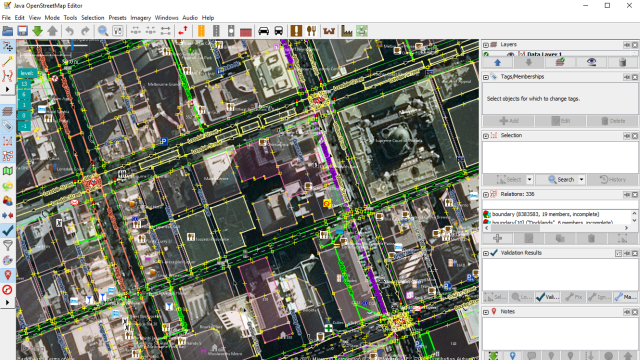
Task: Toggle the Layers dialog in left sidebar
Action: tap(8, 111)
